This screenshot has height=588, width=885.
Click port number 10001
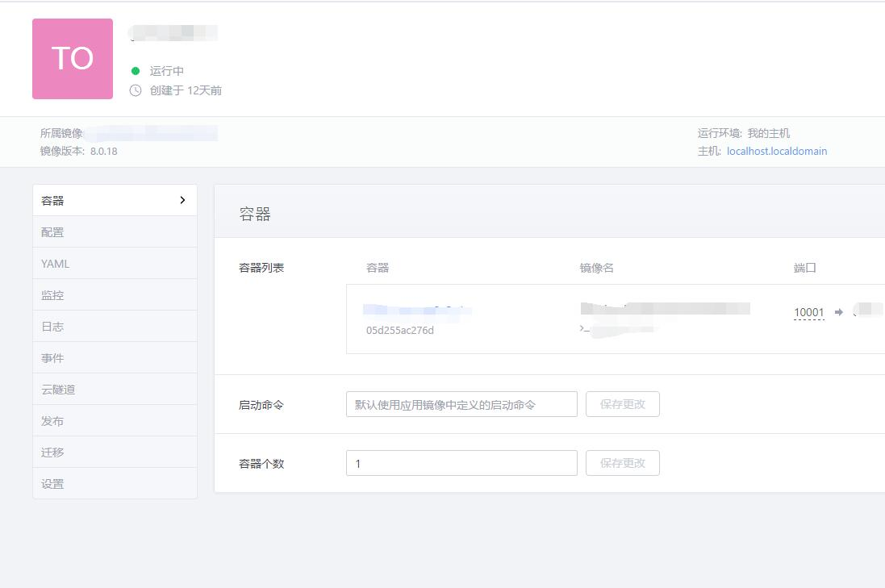[809, 312]
